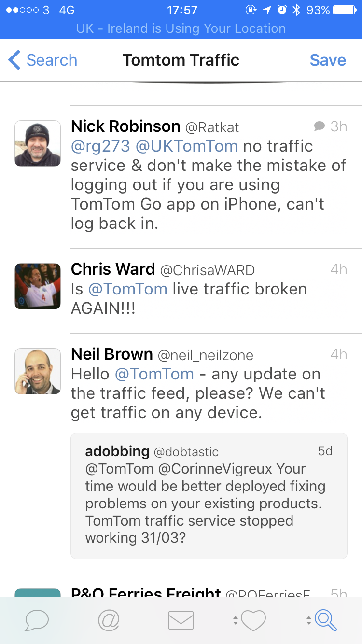Image resolution: width=362 pixels, height=644 pixels.
Task: Open the quoted adobbing tweet
Action: [209, 496]
